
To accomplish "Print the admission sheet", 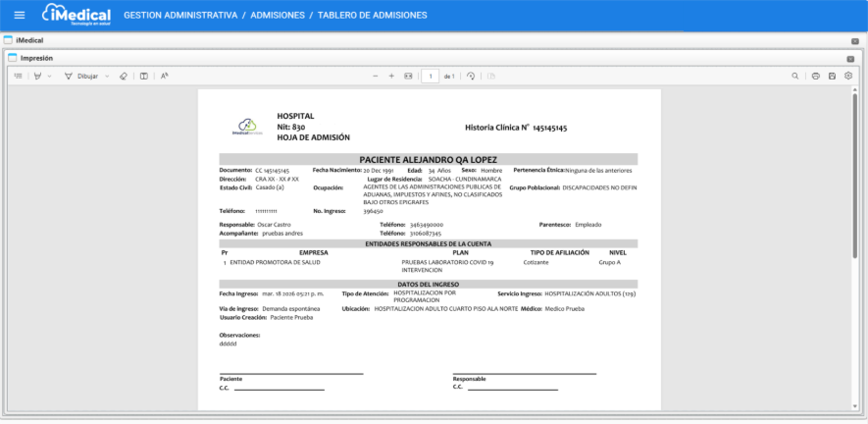I will [816, 76].
